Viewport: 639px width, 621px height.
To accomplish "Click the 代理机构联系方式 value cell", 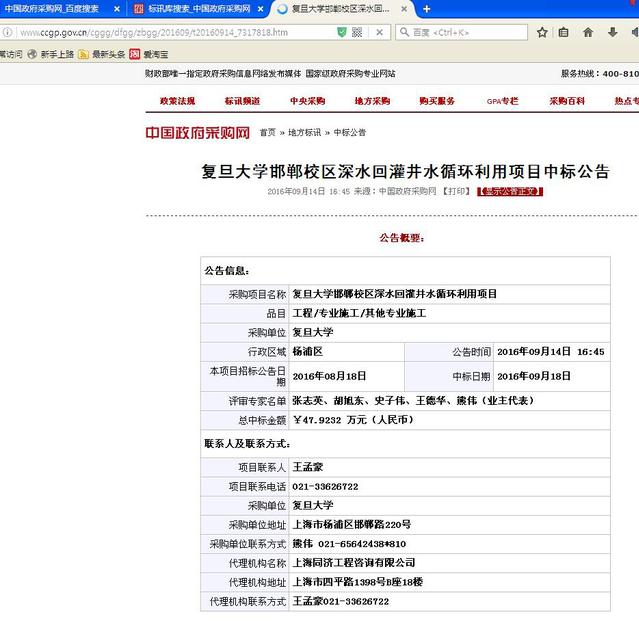I will (x=450, y=601).
